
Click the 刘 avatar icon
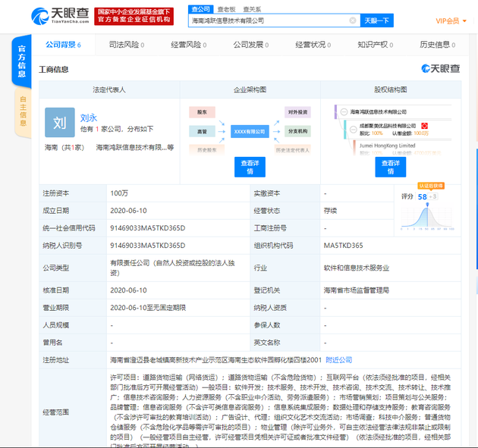(60, 123)
